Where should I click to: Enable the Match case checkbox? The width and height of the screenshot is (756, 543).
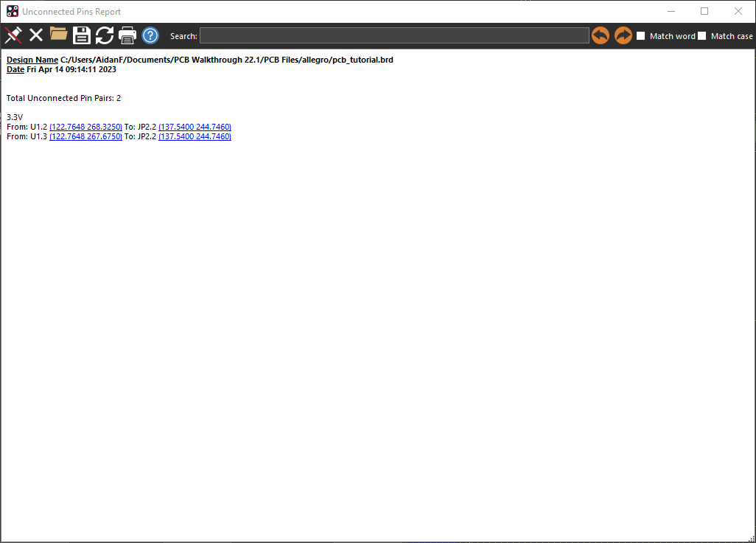[x=702, y=36]
